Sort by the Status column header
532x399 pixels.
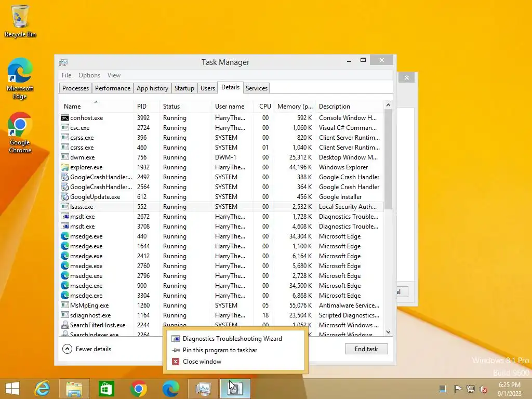coord(185,106)
